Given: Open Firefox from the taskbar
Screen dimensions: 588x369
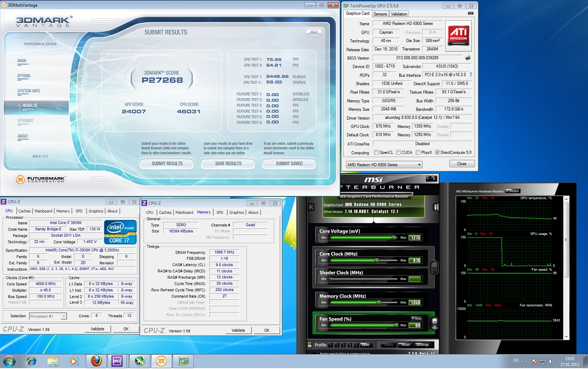Looking at the screenshot, I should coord(96,362).
